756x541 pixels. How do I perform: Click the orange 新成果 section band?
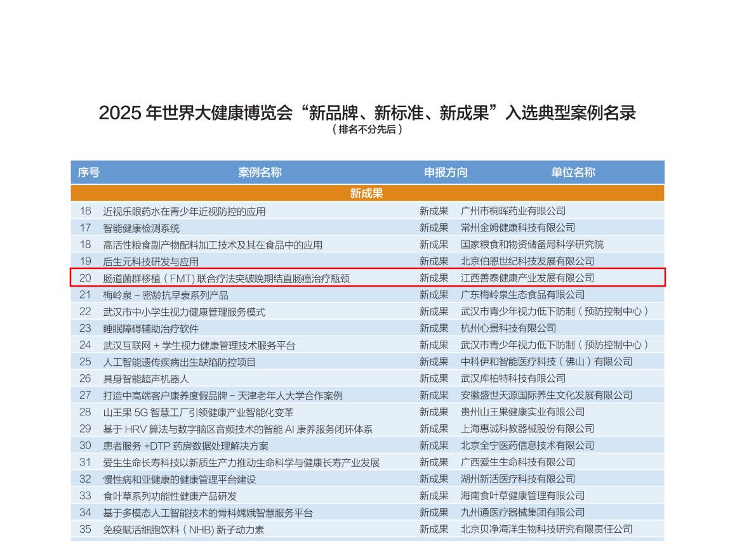pyautogui.click(x=368, y=193)
